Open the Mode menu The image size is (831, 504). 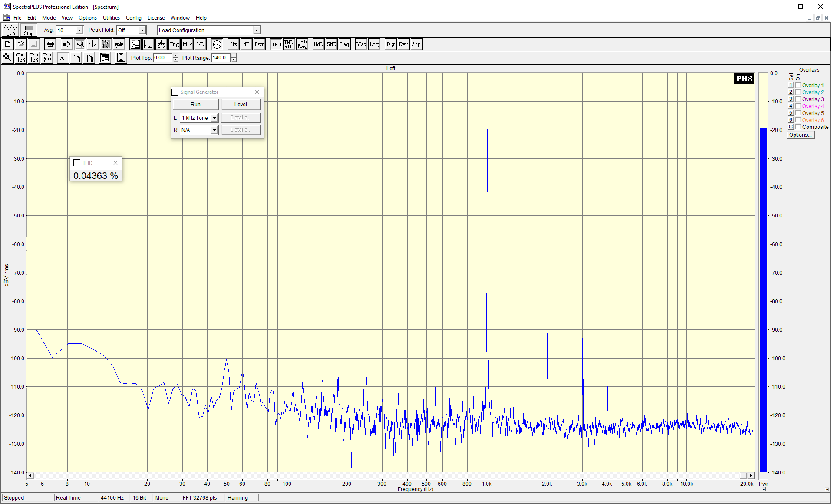(49, 18)
